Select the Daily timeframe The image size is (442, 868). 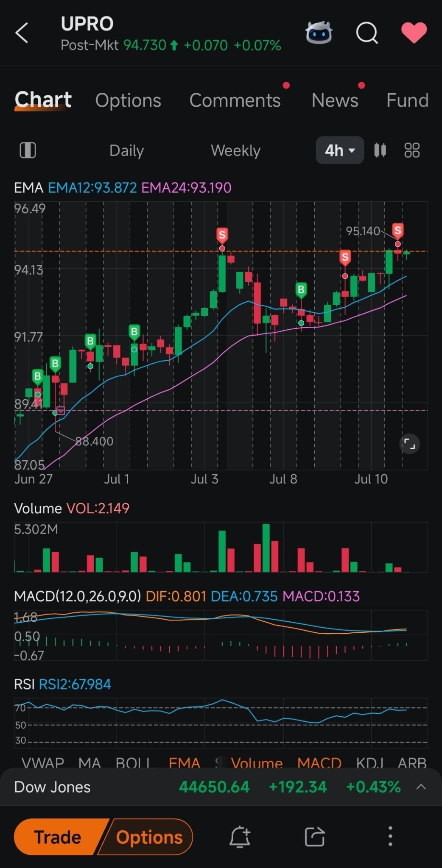point(126,150)
